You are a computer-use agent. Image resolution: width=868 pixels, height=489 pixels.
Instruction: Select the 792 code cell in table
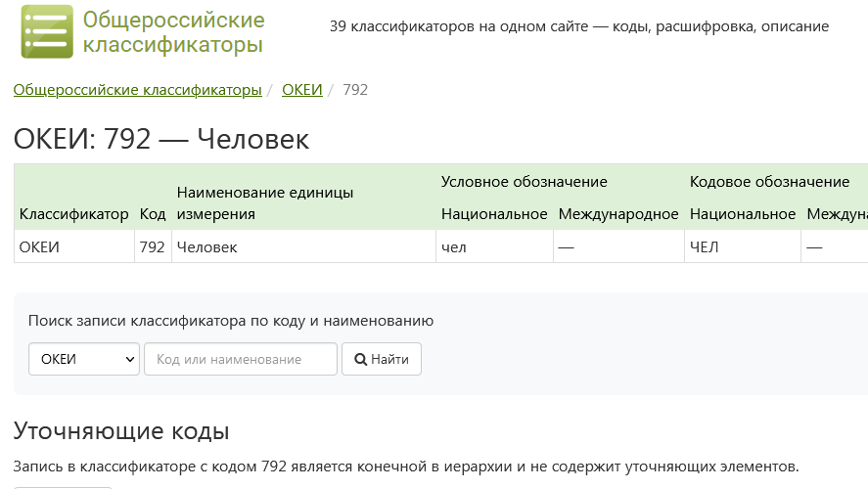153,247
